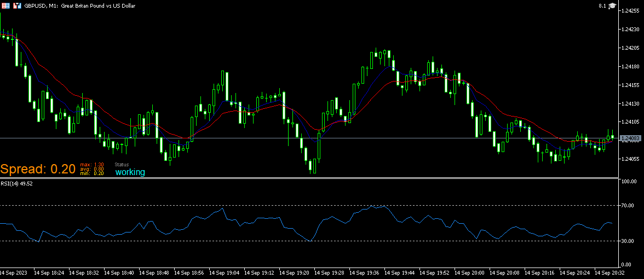644x279 pixels.
Task: Click the gray Status label
Action: pos(122,164)
